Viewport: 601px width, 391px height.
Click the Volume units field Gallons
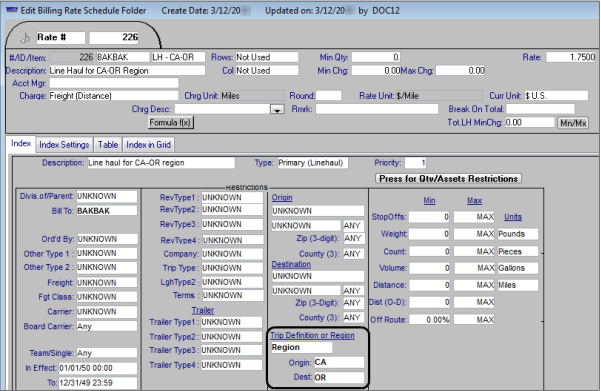(517, 268)
